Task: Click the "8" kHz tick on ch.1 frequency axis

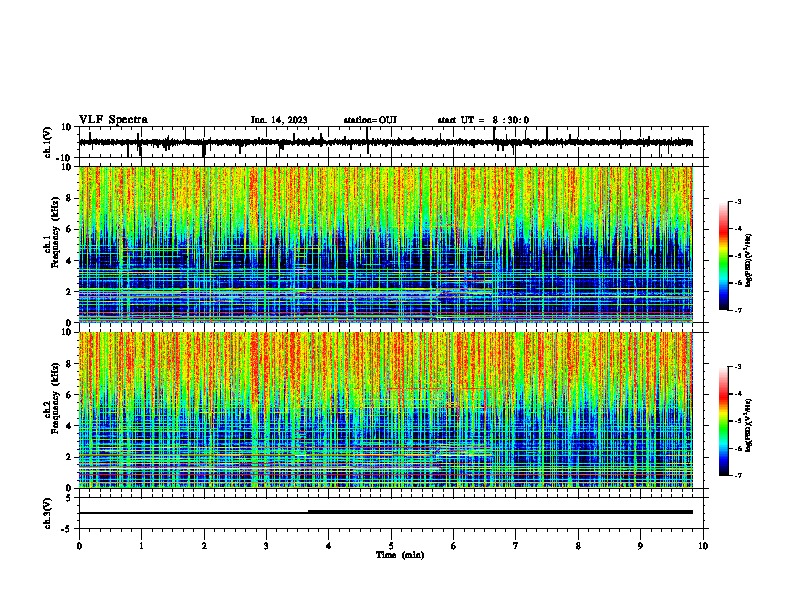Action: (x=70, y=198)
